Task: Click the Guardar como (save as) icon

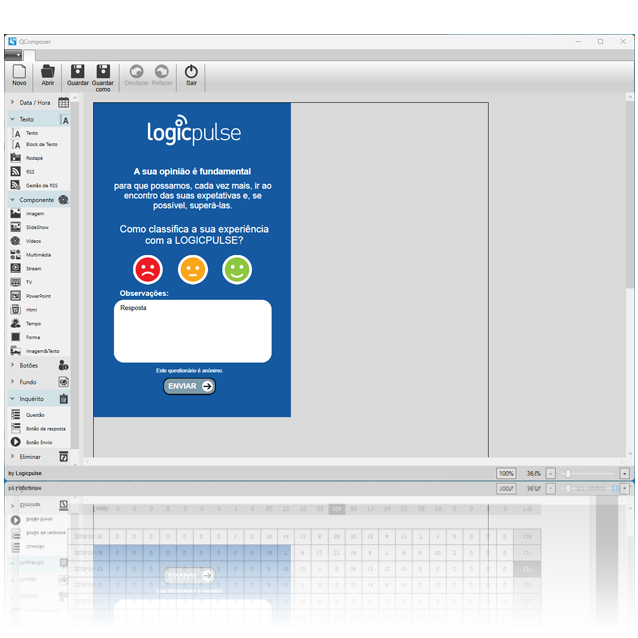Action: coord(103,75)
